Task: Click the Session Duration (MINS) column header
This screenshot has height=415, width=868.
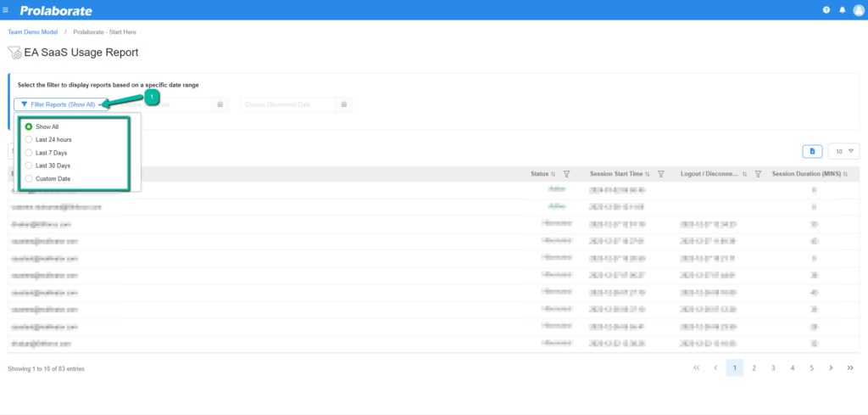Action: click(806, 174)
